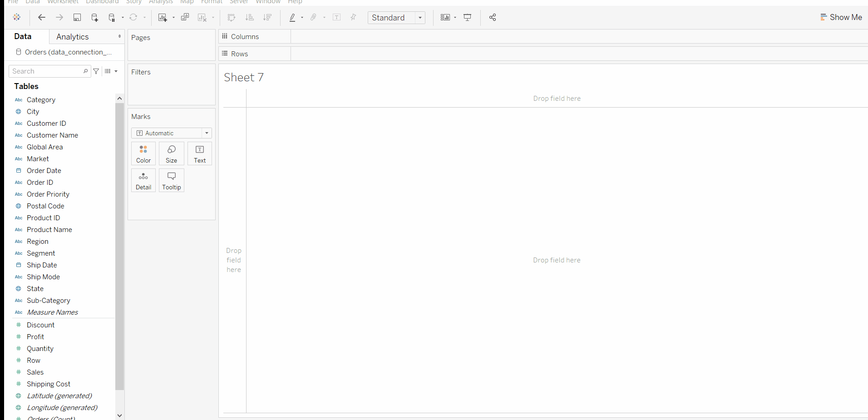Open the show/hide cards dropdown arrow

click(455, 18)
